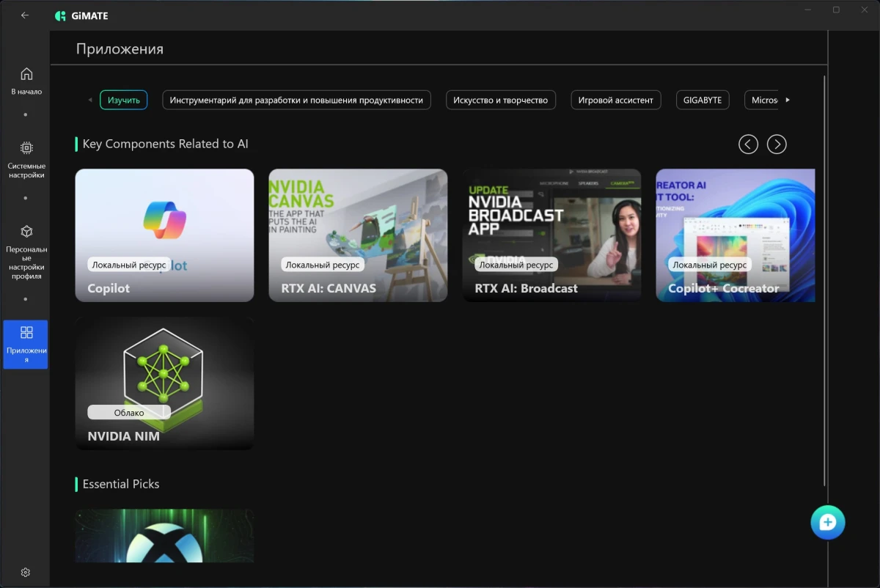Maximize the GiMATE window

(x=836, y=10)
